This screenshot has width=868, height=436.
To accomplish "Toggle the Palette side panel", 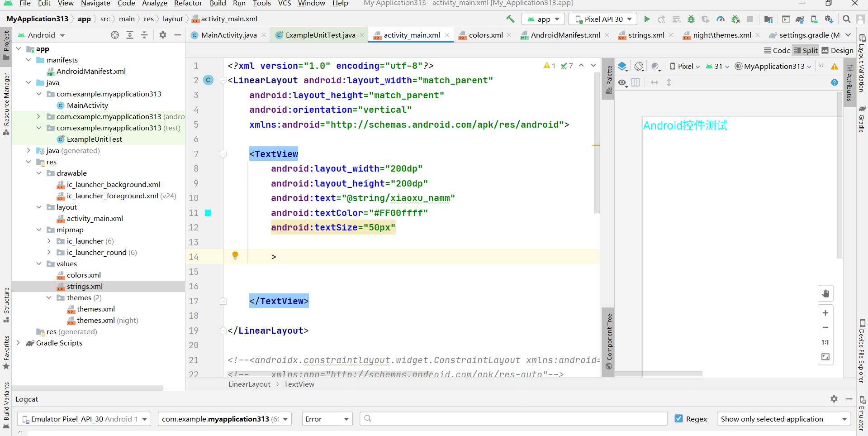I will (609, 79).
